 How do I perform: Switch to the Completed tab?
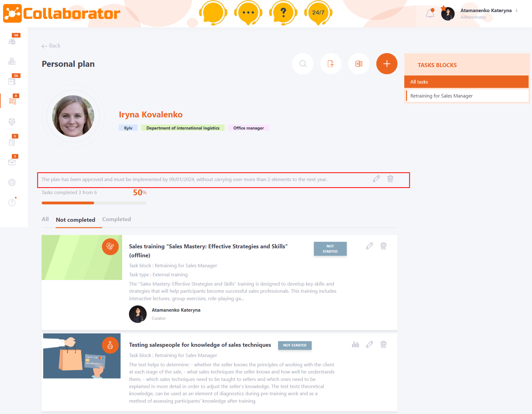point(117,219)
